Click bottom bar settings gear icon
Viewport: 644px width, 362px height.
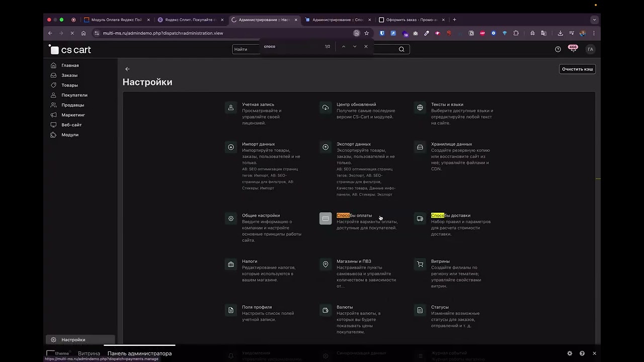(x=570, y=353)
